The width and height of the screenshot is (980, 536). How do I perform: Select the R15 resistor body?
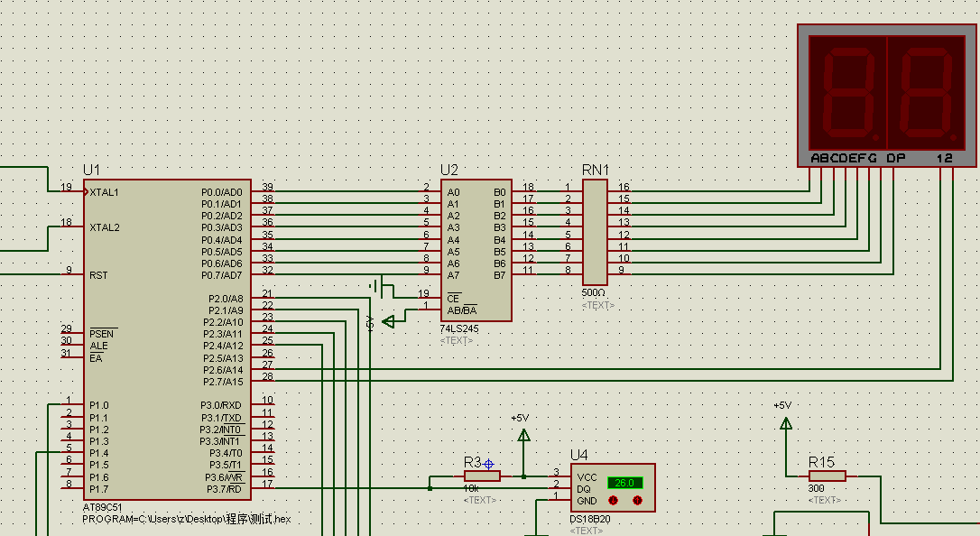tap(827, 476)
